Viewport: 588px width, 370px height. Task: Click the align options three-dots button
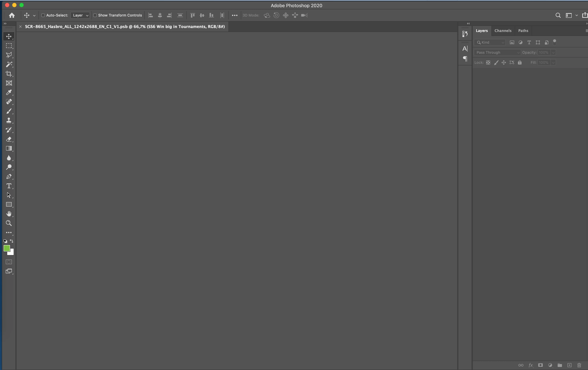pos(234,15)
